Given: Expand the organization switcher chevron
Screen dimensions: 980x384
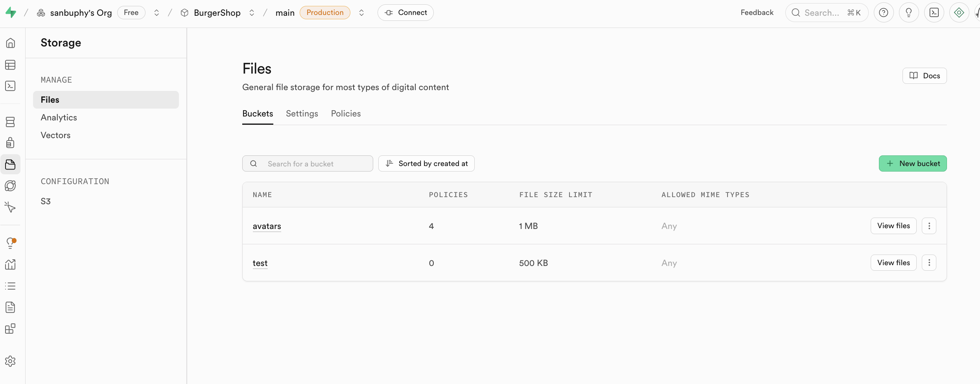Looking at the screenshot, I should [x=157, y=13].
